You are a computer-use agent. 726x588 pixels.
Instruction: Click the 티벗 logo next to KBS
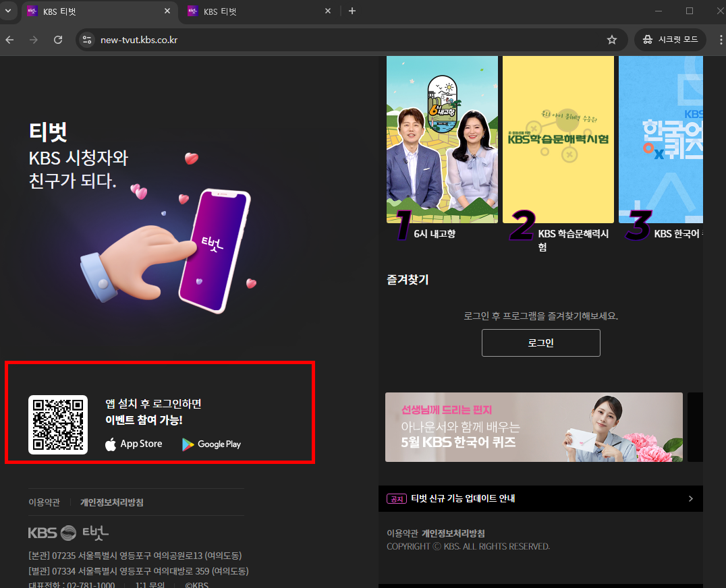[94, 532]
